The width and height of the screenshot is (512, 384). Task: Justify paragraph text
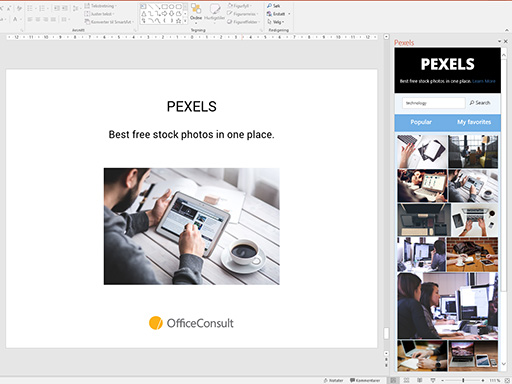[x=53, y=20]
